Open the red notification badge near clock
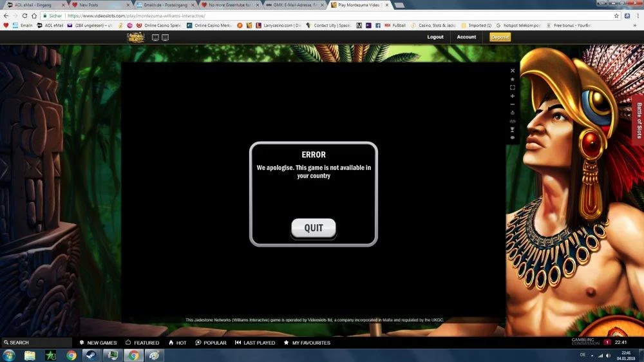 [x=607, y=342]
